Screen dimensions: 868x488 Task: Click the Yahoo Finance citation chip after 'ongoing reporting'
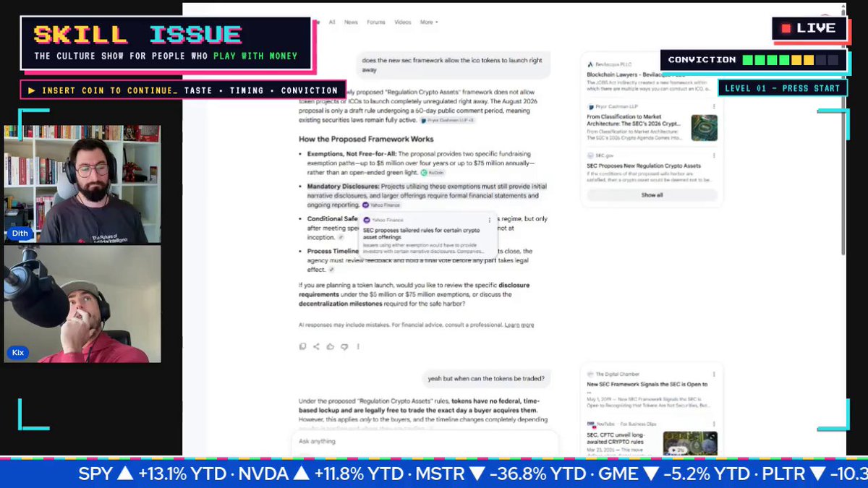pyautogui.click(x=380, y=205)
